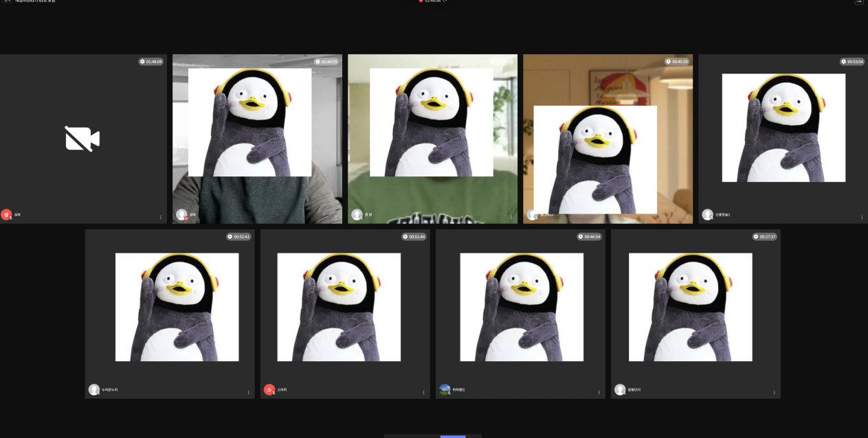Screen dimensions: 868x438
Task: Click the 01:48:08 timer badge
Action: pyautogui.click(x=151, y=61)
